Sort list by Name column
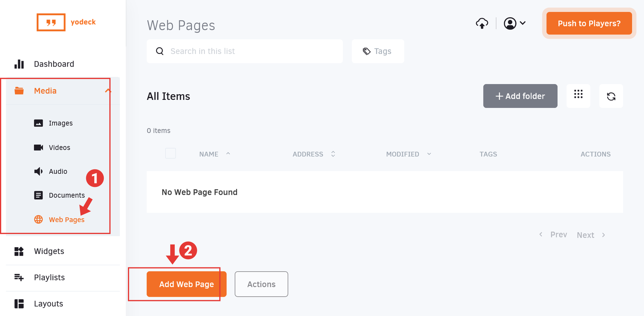Screen dimensions: 644x316 point(209,154)
